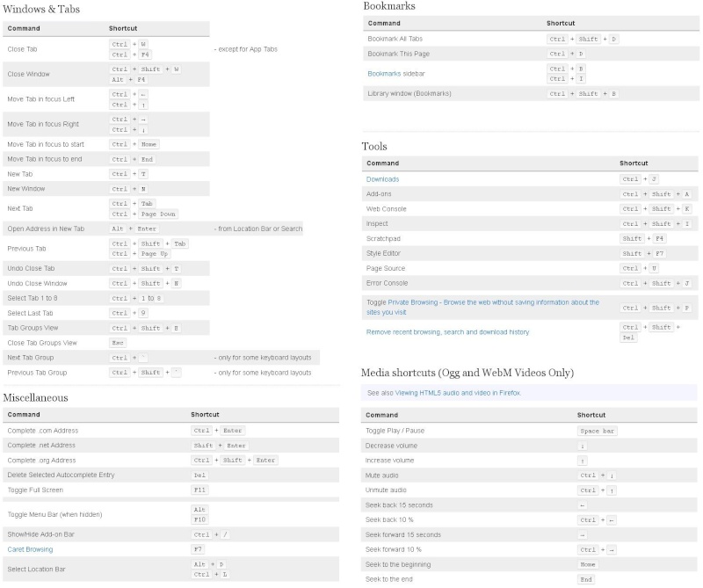Click the 'Web Console' command text

click(x=386, y=209)
